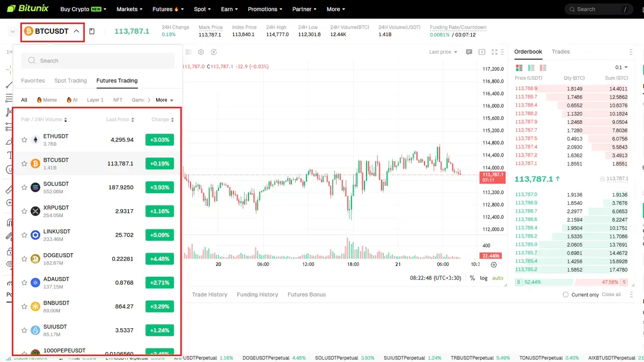Click the Ethereum coin icon
The width and height of the screenshot is (644, 362).
pos(35,140)
